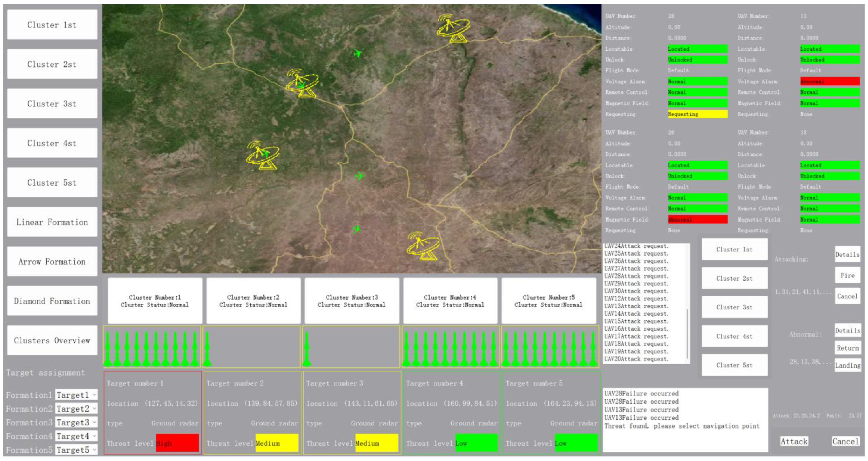Click the single missile icon under Cluster 2
This screenshot has width=868, height=461.
coord(207,349)
